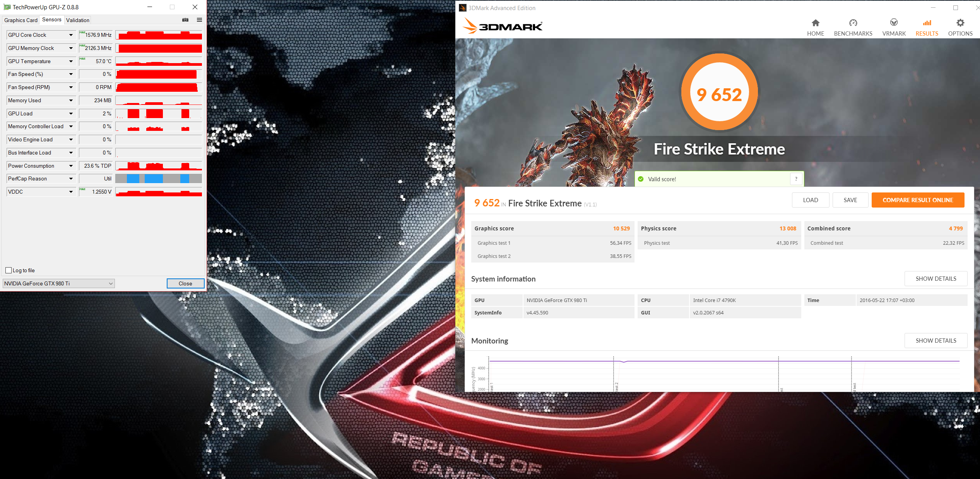Click the PerfCap Reason color graph
The height and width of the screenshot is (479, 980).
point(159,179)
